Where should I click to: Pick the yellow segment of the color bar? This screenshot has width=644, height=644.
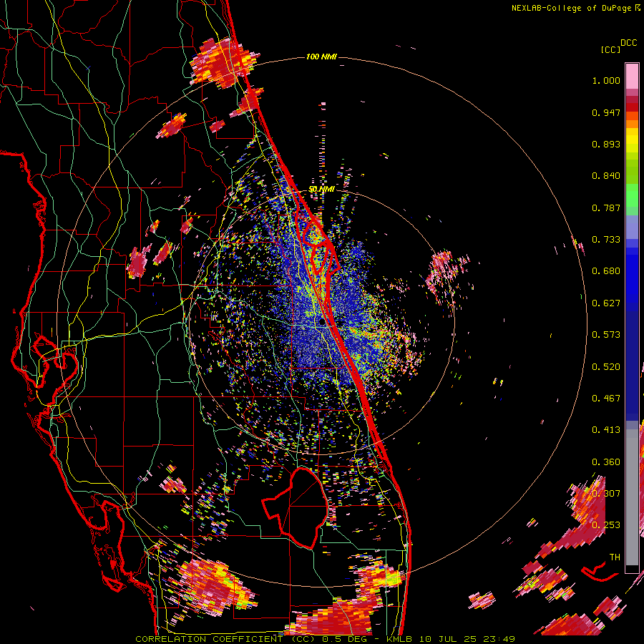tap(632, 140)
